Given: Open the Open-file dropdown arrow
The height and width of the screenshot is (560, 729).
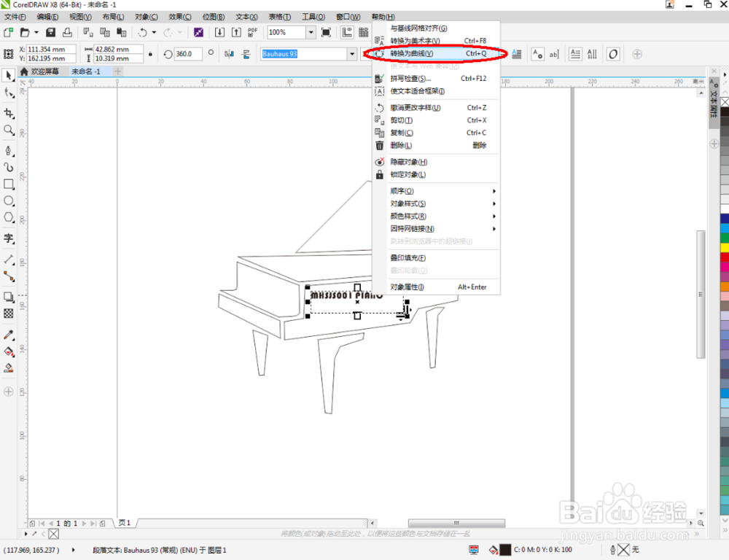Looking at the screenshot, I should pos(36,32).
